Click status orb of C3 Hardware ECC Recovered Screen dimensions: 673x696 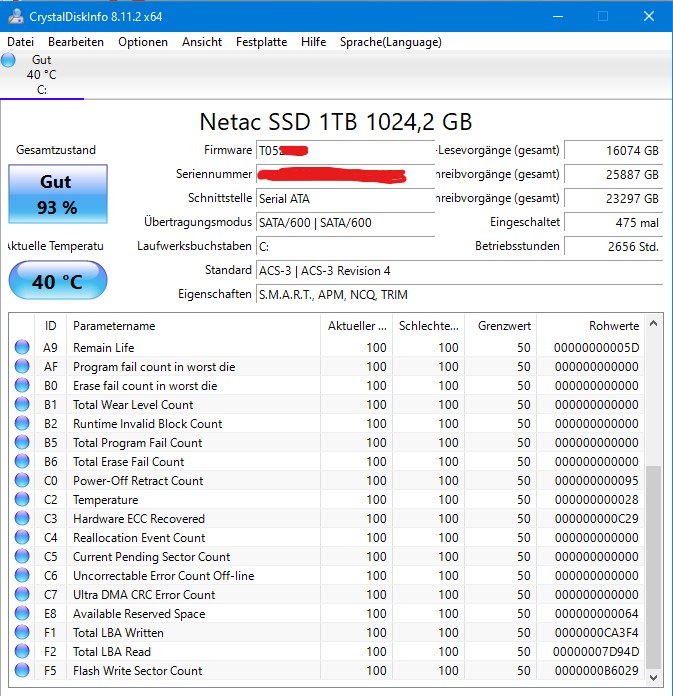pyautogui.click(x=22, y=518)
